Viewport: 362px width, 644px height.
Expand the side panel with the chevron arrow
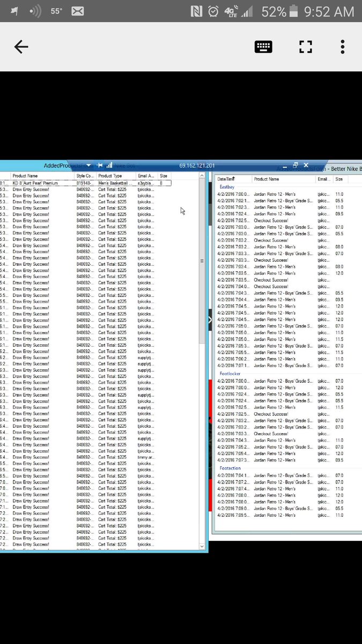click(x=210, y=319)
